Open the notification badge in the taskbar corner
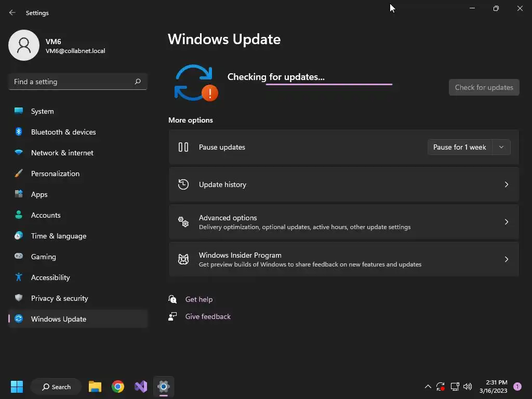The height and width of the screenshot is (399, 532). [x=517, y=387]
